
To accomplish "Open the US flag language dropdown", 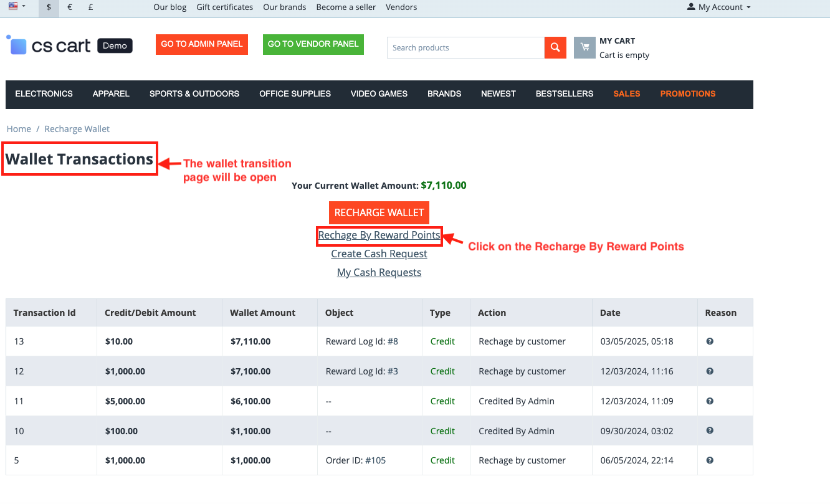I will click(x=17, y=7).
